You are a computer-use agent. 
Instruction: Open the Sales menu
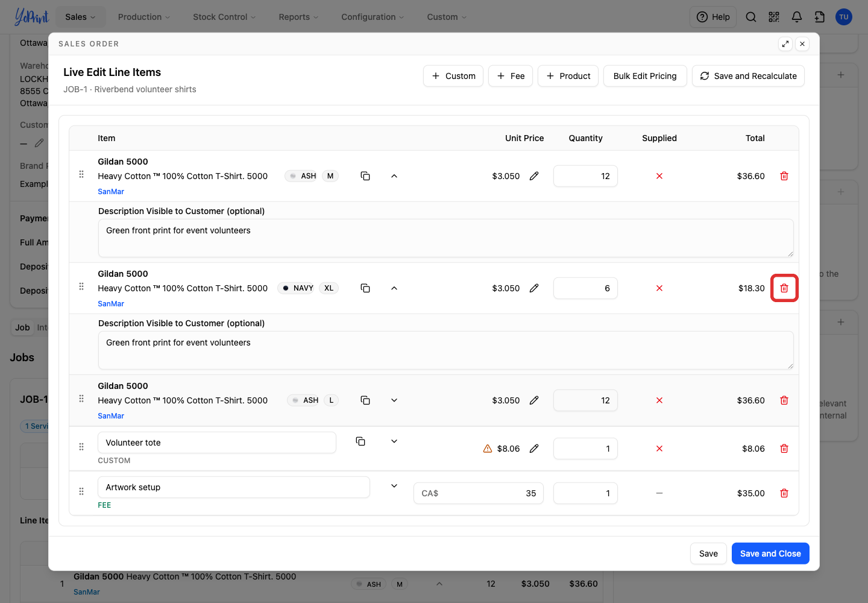81,17
